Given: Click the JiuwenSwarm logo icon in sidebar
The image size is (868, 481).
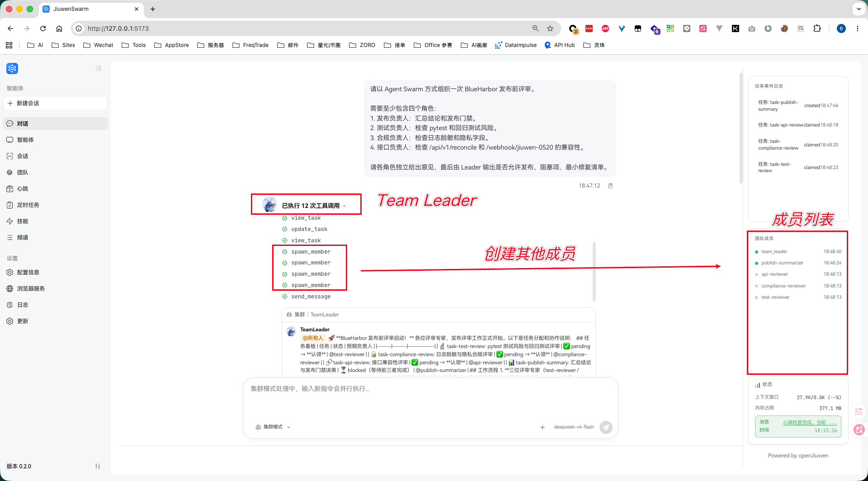Looking at the screenshot, I should click(12, 68).
